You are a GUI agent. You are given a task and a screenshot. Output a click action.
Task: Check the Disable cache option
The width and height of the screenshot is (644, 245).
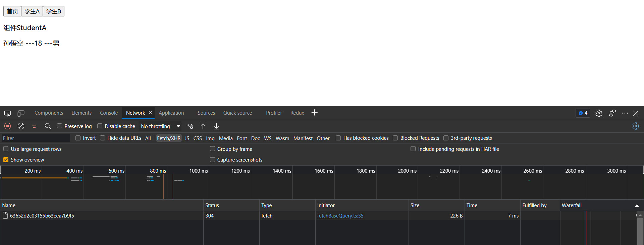[100, 126]
